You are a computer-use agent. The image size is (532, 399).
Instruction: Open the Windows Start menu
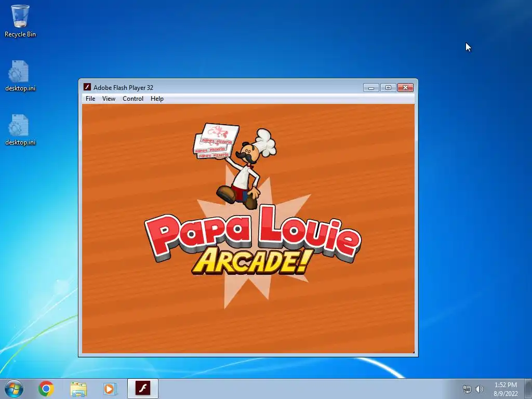point(14,389)
